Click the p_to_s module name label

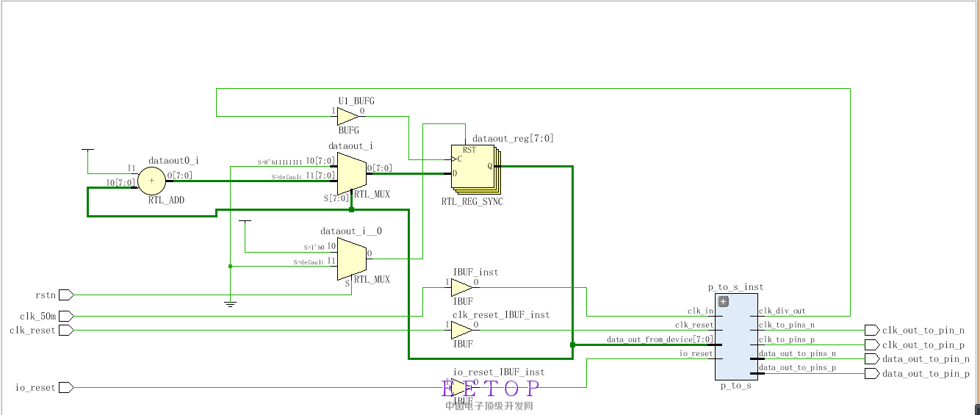tap(735, 386)
